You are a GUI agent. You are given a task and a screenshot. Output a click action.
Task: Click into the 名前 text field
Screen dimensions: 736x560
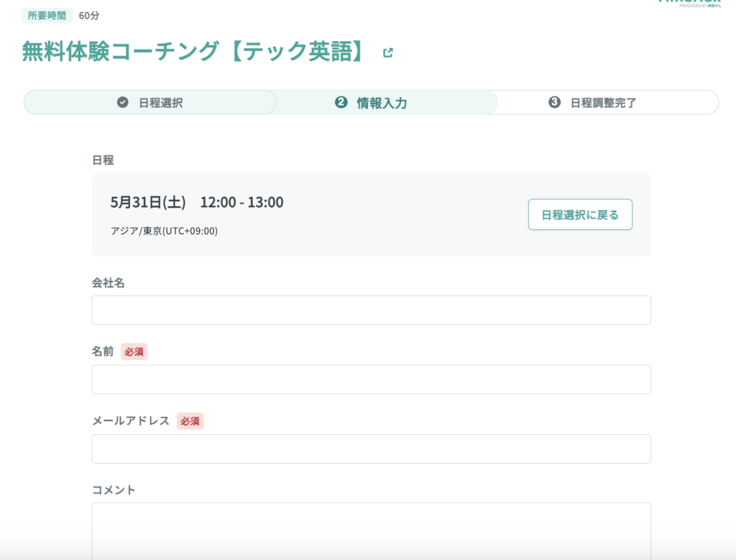[x=371, y=380]
